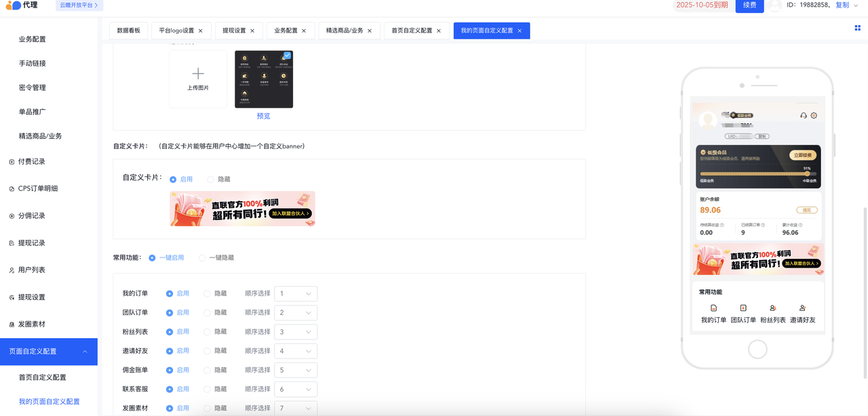Click the headset support icon in phone preview
Viewport: 868px width, 416px height.
[x=804, y=116]
